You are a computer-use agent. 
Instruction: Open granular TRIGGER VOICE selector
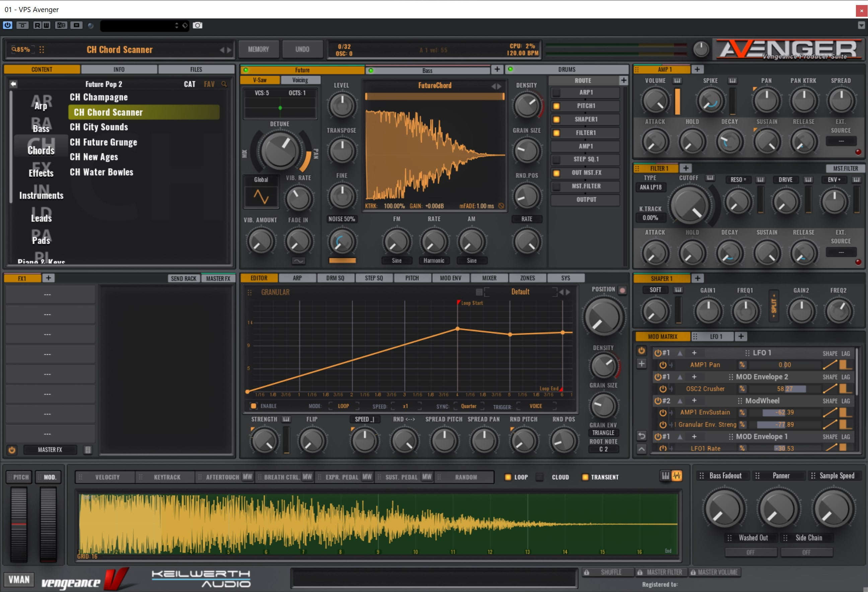535,406
